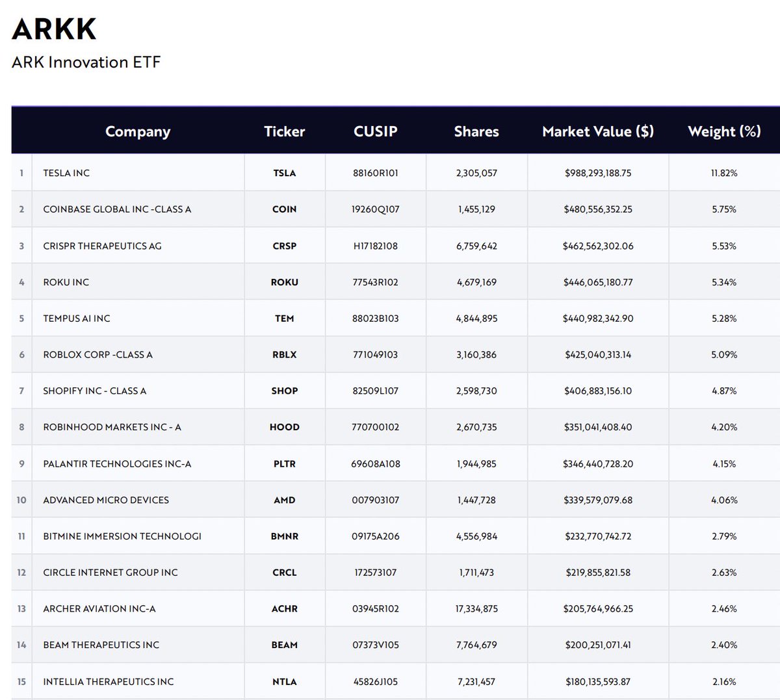
Task: Click the CRSP ticker cell
Action: 285,246
